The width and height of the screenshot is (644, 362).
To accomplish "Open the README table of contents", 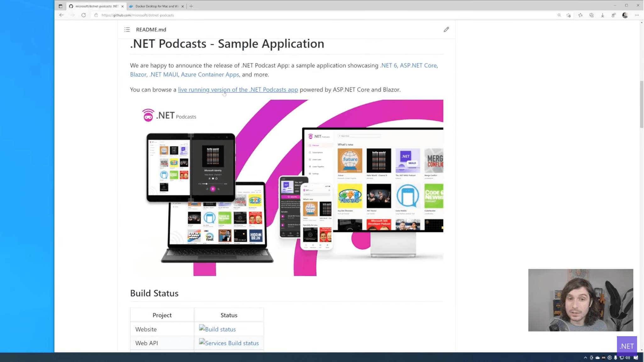I will point(127,30).
